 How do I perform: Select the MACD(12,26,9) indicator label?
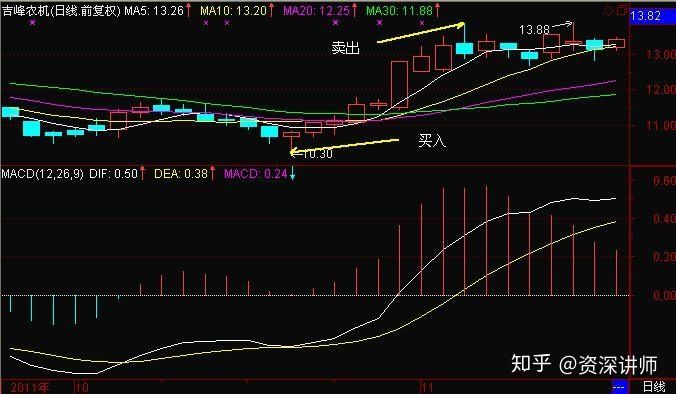[42, 174]
